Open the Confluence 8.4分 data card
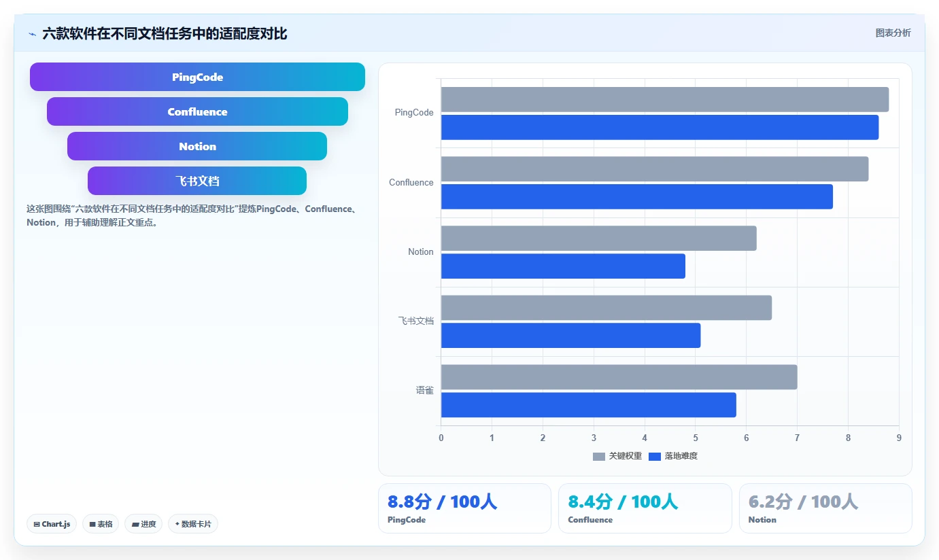Image resolution: width=939 pixels, height=560 pixels. tap(645, 508)
